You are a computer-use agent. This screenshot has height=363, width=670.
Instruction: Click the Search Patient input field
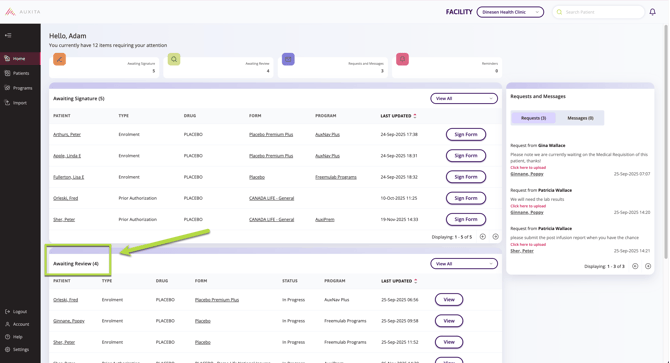click(598, 12)
